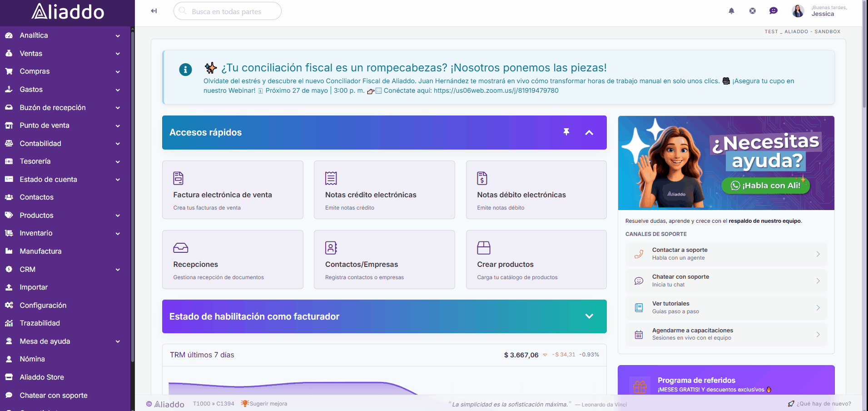Click the TEST _ ALIADDO - SANDBOX label

[x=802, y=32]
